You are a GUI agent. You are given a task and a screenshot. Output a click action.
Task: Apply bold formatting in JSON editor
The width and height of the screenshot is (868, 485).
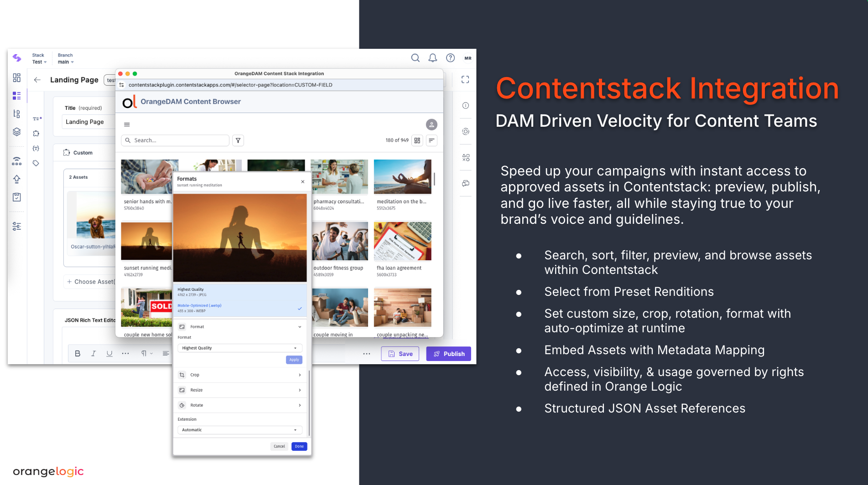tap(78, 354)
